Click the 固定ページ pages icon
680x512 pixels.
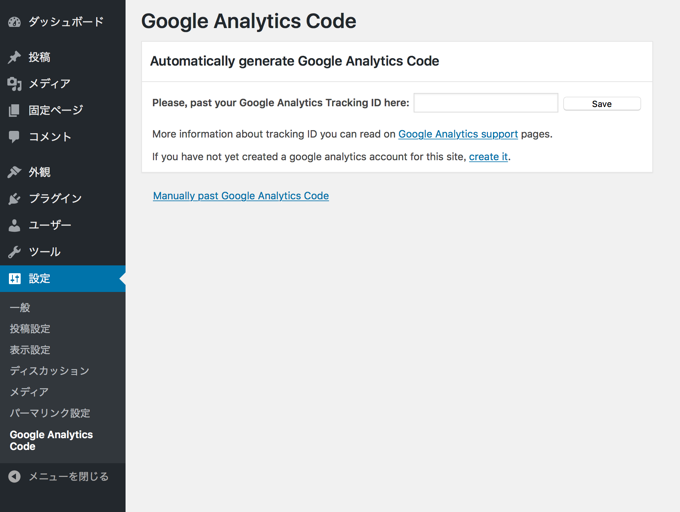(x=14, y=110)
